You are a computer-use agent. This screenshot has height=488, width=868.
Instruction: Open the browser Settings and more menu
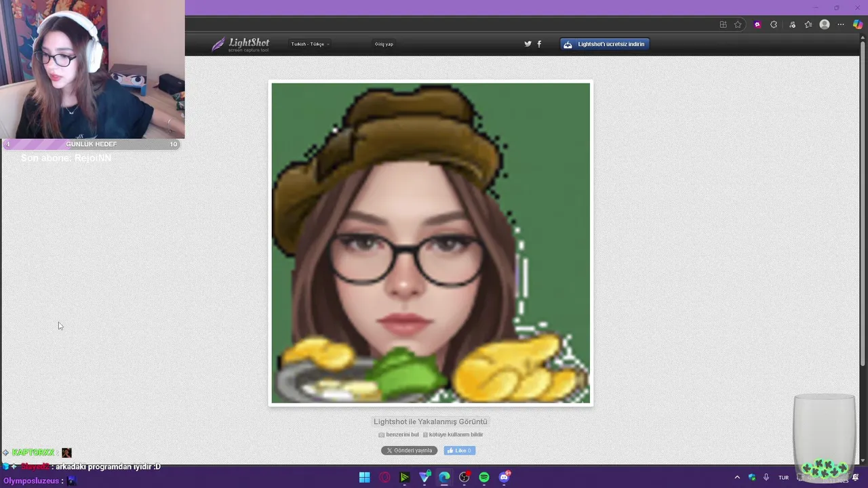841,24
